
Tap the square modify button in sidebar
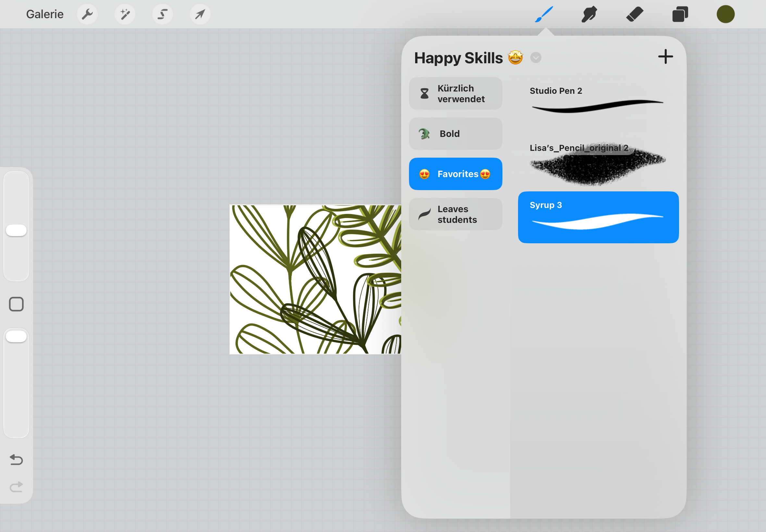(x=16, y=304)
